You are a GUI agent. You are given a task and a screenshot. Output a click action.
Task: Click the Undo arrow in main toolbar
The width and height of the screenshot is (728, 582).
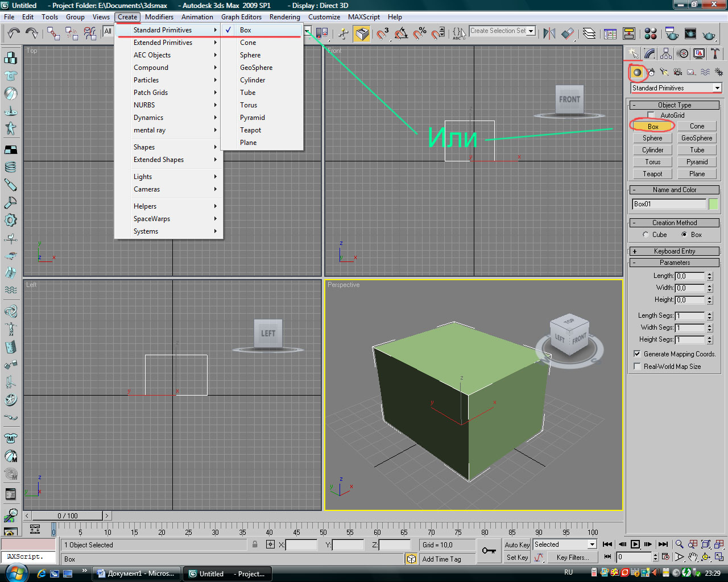[14, 34]
